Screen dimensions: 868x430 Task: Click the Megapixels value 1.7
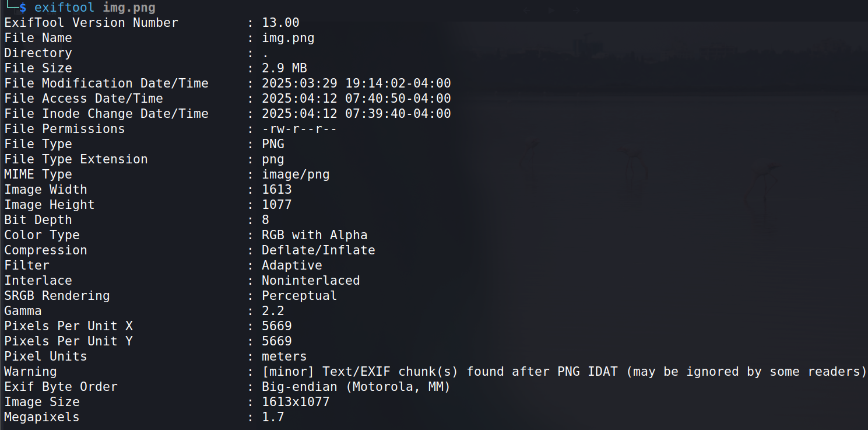(273, 417)
